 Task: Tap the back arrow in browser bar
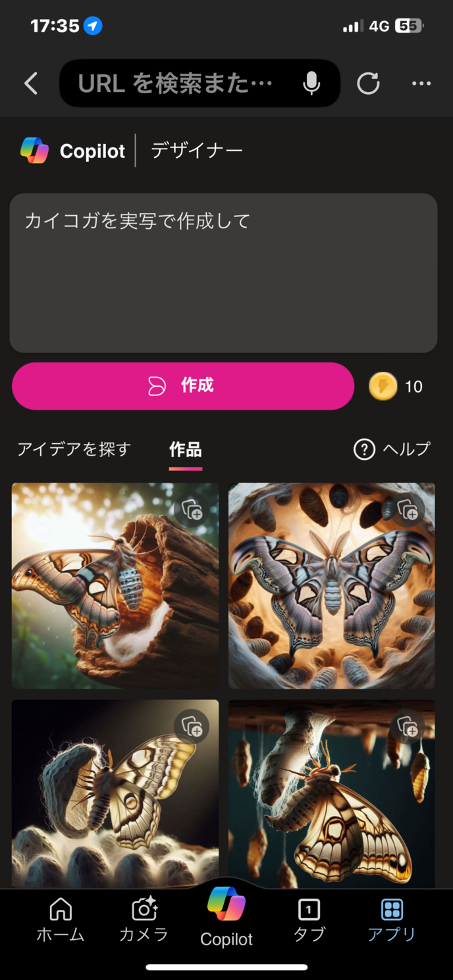[x=31, y=84]
